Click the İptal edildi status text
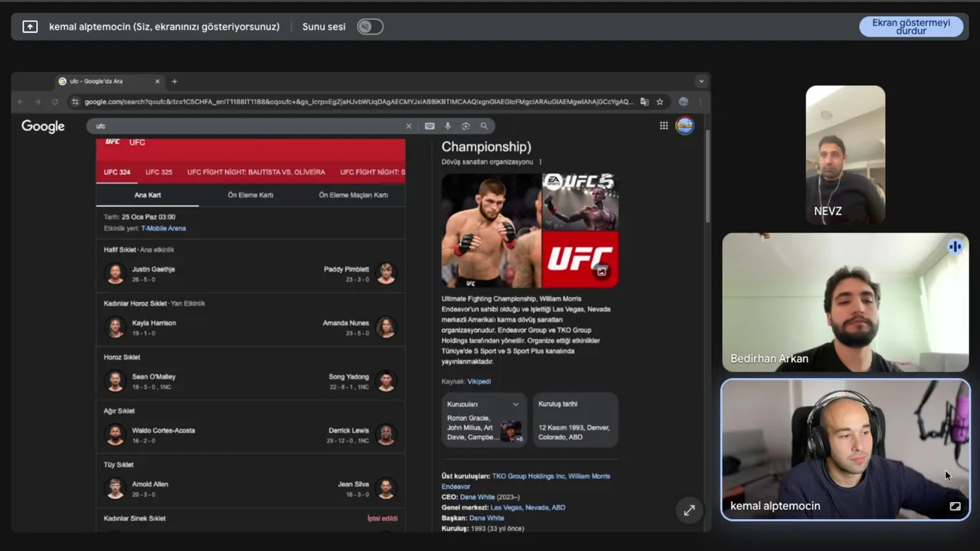980x551 pixels. pos(382,518)
